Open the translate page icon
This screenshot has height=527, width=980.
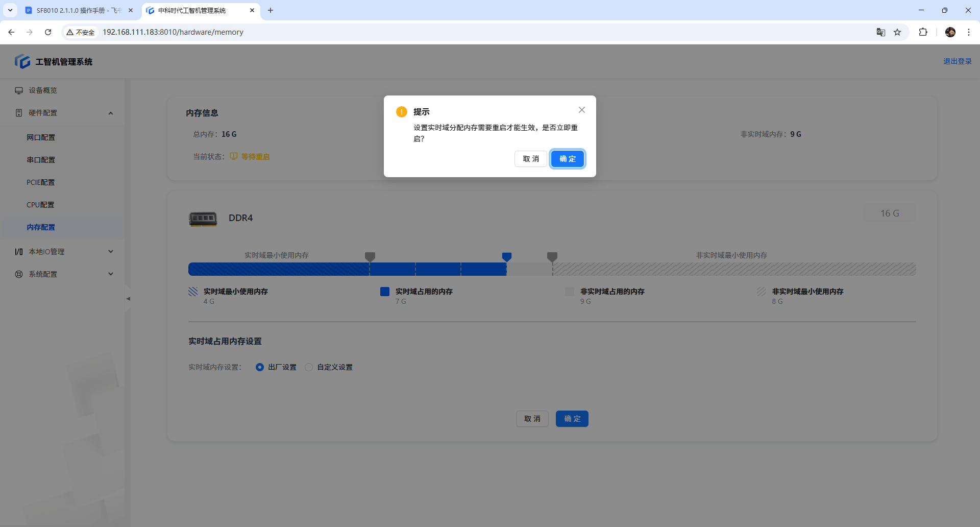click(881, 32)
